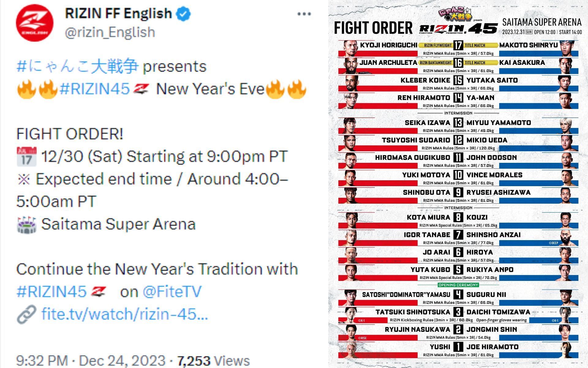Click the link chain icon beside fite.tv

point(27,314)
